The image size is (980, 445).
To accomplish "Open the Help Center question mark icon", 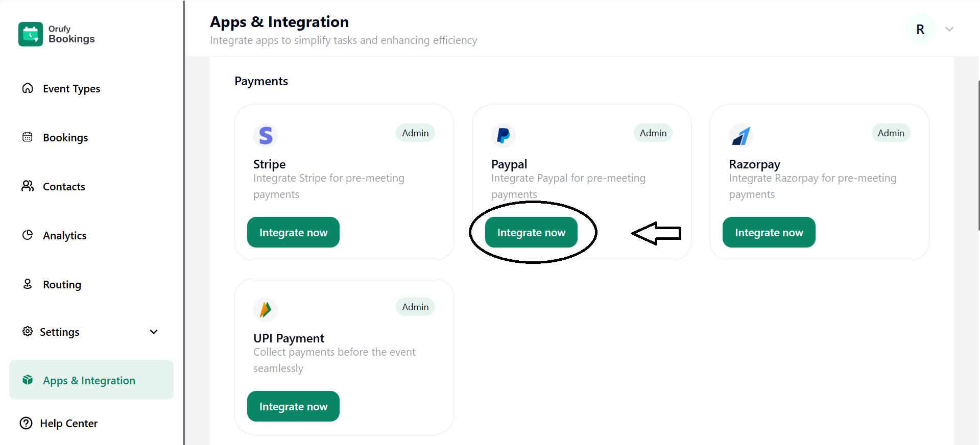I will point(26,423).
